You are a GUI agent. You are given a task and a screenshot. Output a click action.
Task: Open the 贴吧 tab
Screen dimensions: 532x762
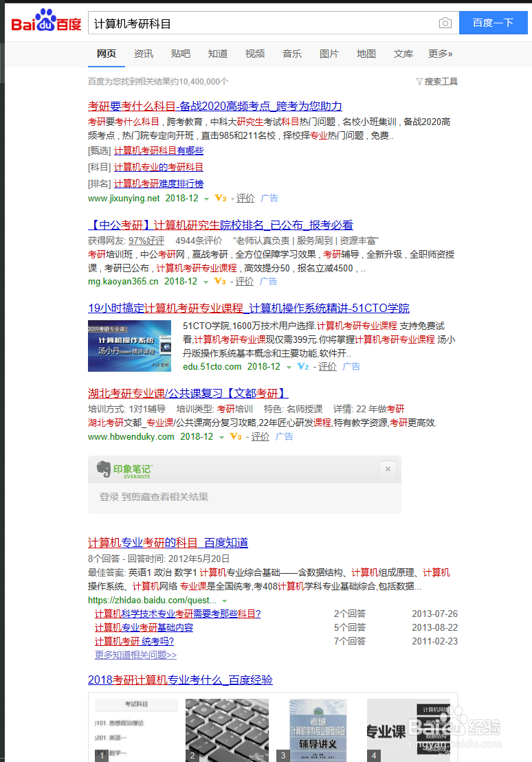pyautogui.click(x=181, y=54)
